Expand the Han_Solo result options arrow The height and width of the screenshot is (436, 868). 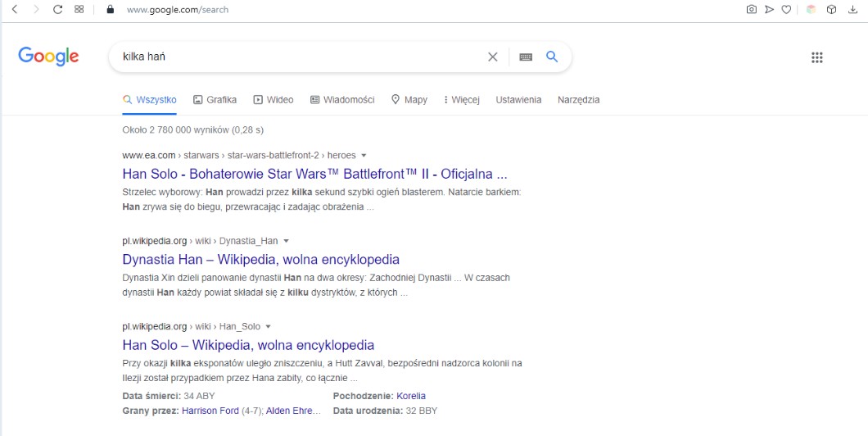(x=269, y=327)
